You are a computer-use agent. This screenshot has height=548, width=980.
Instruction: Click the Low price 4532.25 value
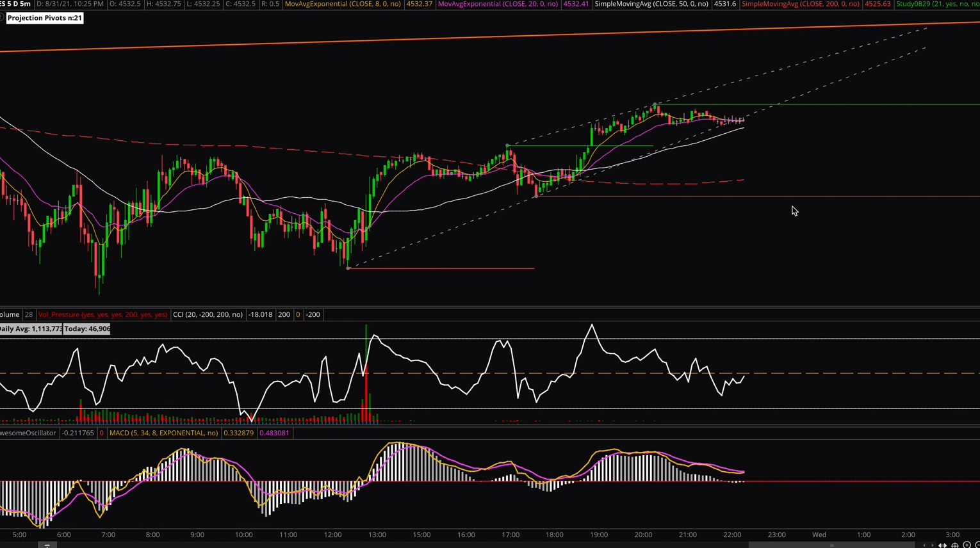pyautogui.click(x=203, y=4)
